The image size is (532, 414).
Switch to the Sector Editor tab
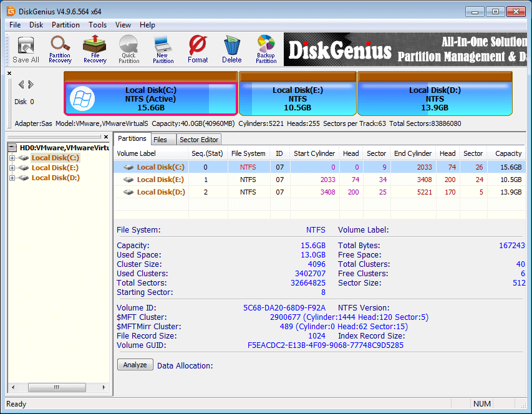pyautogui.click(x=199, y=140)
